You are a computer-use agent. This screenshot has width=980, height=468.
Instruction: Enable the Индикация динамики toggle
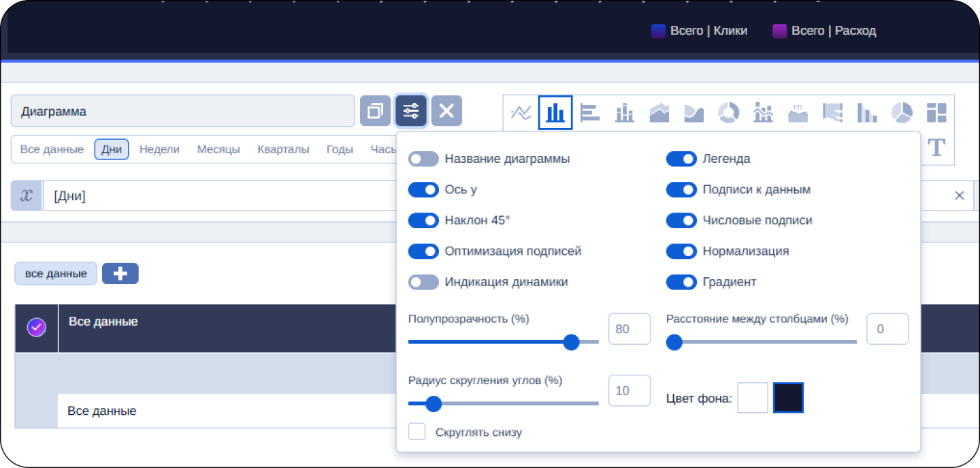(423, 282)
